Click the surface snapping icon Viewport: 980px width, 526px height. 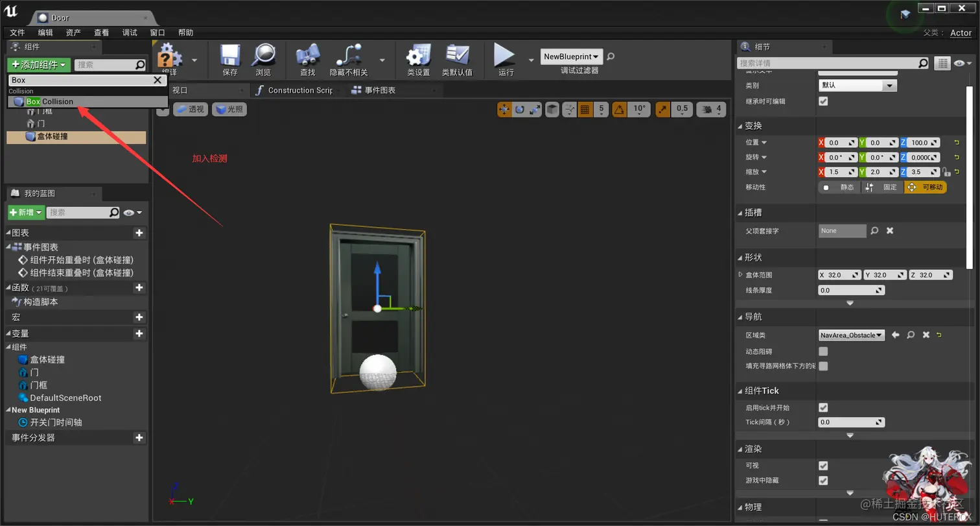point(570,110)
